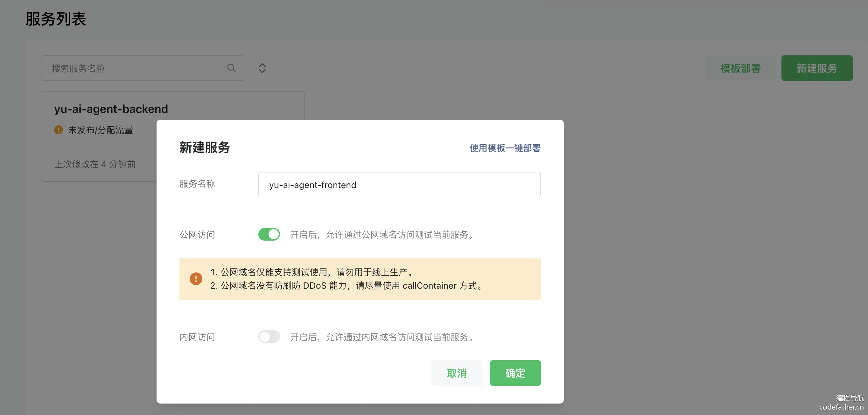Click the 公网域名仅能支持测试使用 warning line
Screen dimensions: 868x415
312,272
